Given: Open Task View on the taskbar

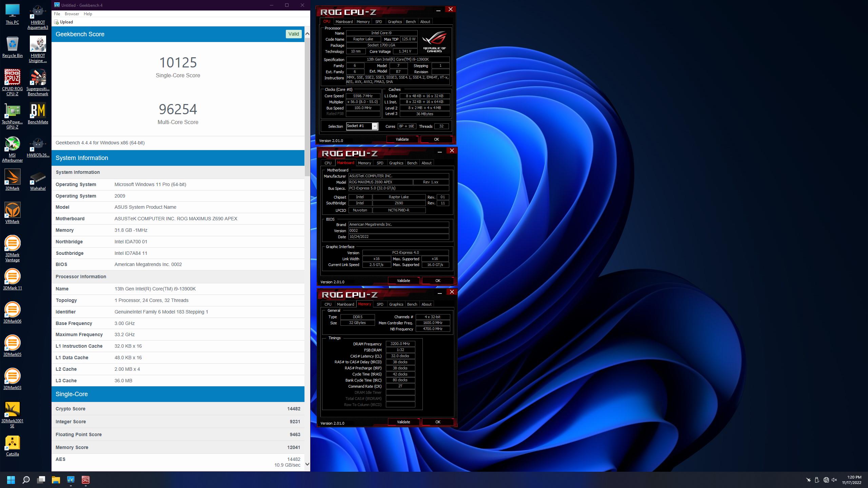Looking at the screenshot, I should pyautogui.click(x=41, y=480).
